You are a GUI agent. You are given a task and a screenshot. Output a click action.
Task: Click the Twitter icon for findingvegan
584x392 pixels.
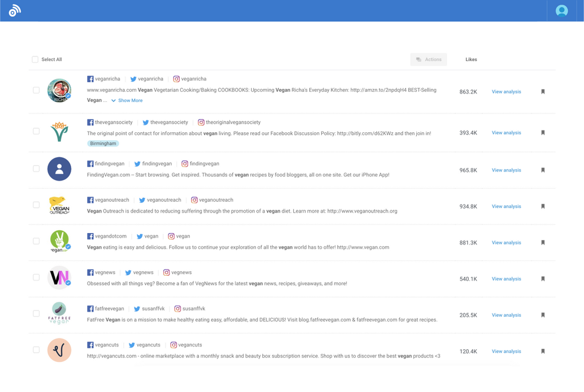pyautogui.click(x=137, y=164)
